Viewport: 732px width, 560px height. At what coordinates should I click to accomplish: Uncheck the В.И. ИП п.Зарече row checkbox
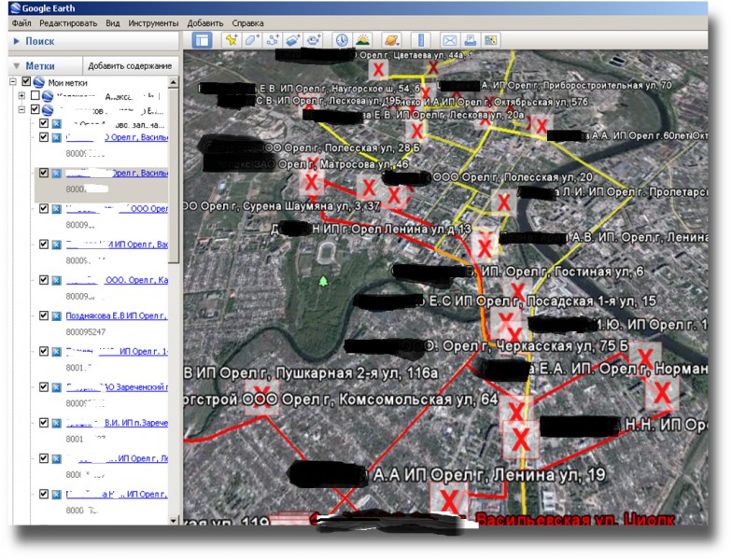[44, 423]
